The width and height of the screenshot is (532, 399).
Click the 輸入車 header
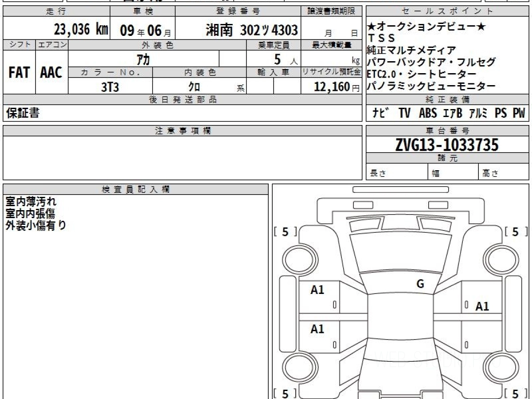[274, 73]
